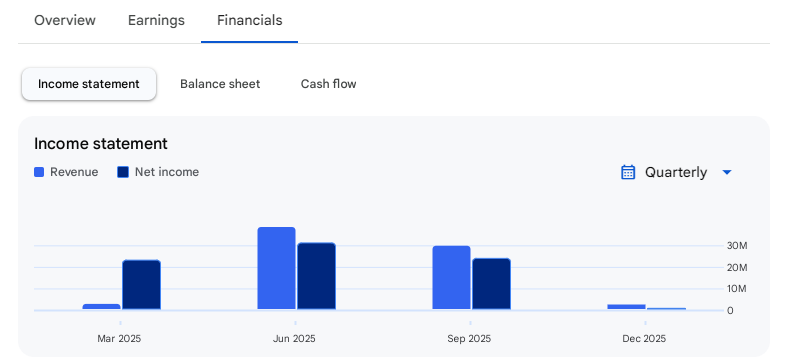This screenshot has width=789, height=362.
Task: Click the Mar 2025 axis label
Action: click(x=119, y=339)
